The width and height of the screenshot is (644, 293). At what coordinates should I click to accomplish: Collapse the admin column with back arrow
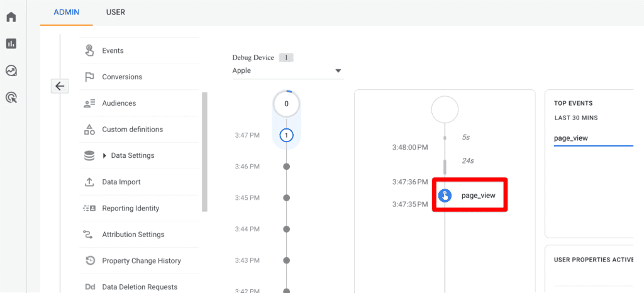click(60, 86)
